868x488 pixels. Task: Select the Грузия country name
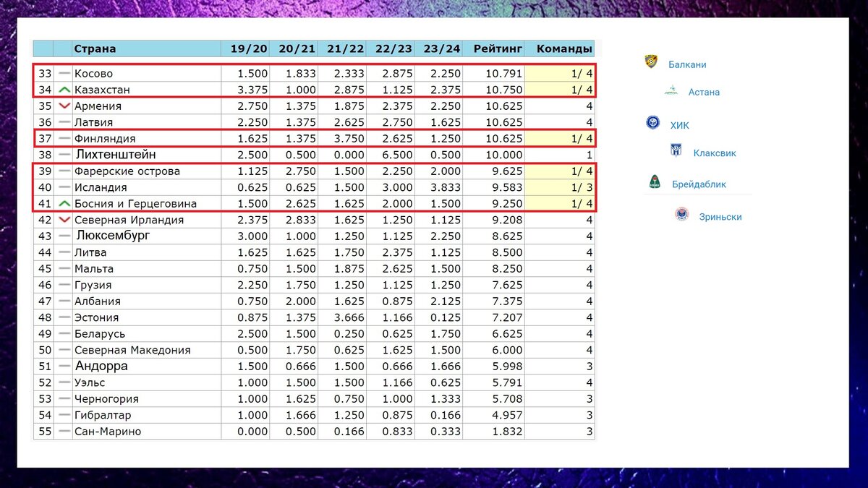(x=93, y=285)
